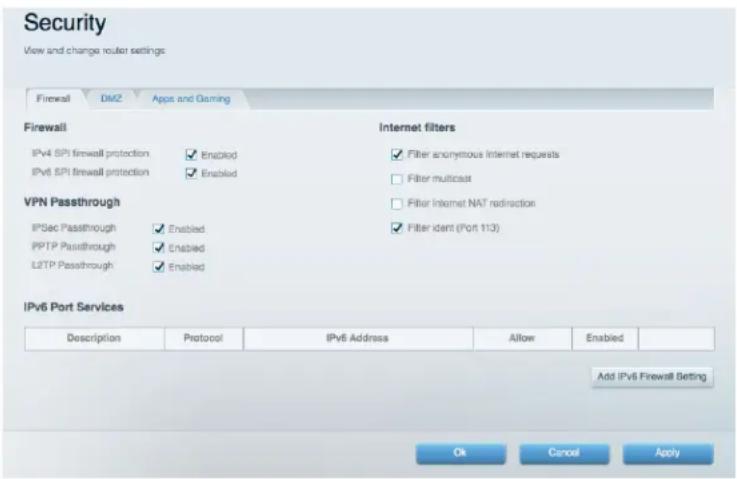Enable the Filter multicast checkbox
The image size is (737, 479).
pyautogui.click(x=397, y=179)
